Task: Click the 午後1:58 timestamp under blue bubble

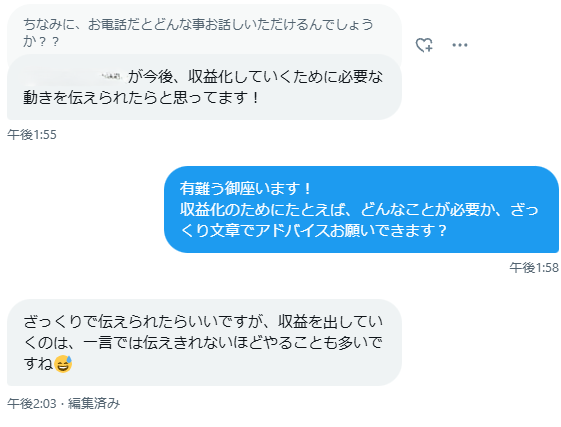Action: tap(534, 268)
